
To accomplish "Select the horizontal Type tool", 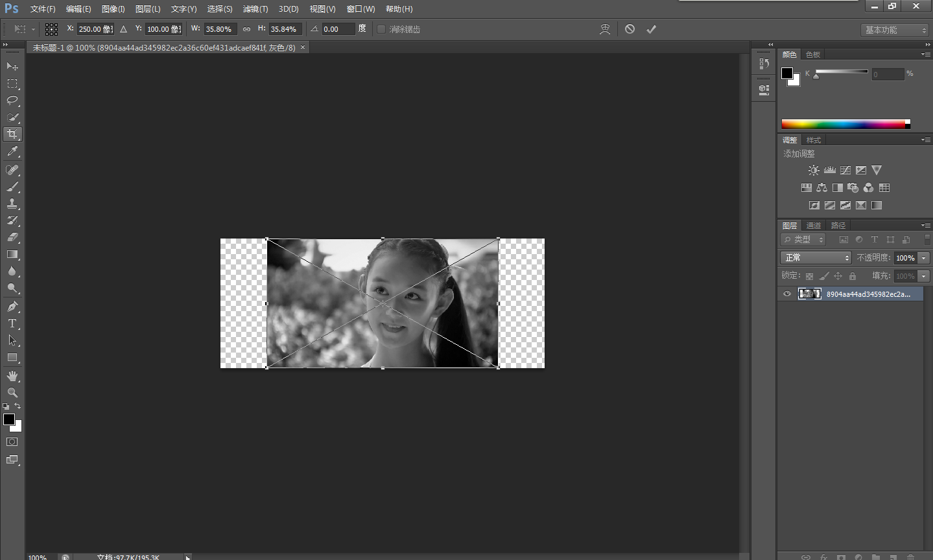I will 12,323.
